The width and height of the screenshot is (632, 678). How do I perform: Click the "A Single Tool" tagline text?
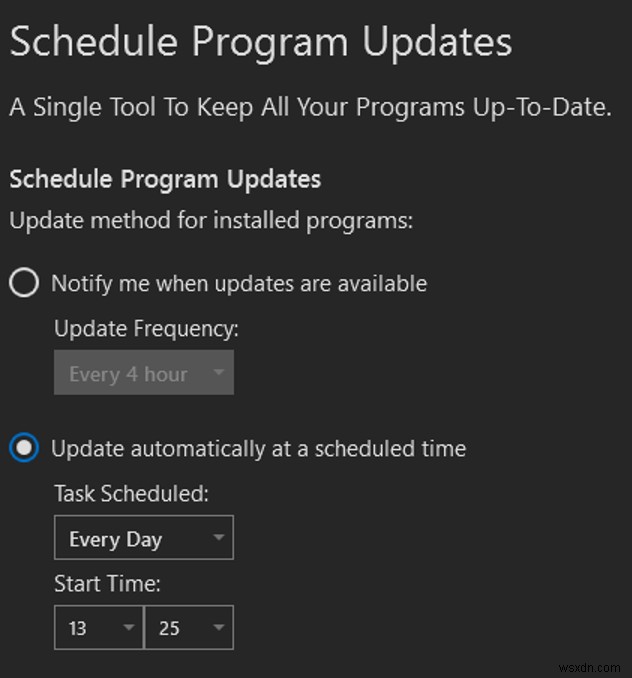[310, 108]
